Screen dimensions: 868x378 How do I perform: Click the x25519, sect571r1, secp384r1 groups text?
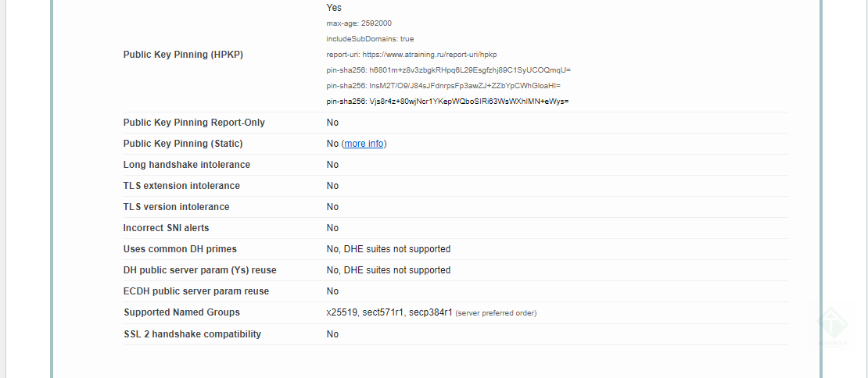(x=389, y=312)
